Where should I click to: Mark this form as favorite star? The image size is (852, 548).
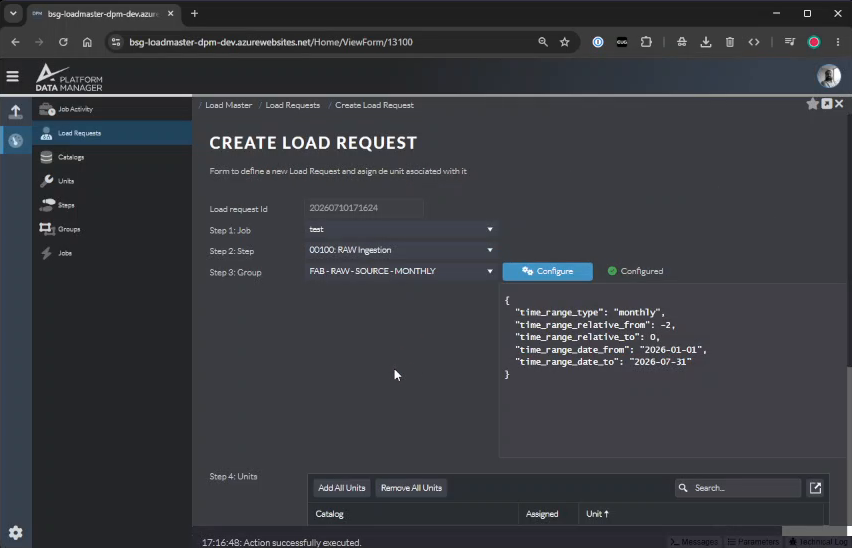(x=812, y=104)
